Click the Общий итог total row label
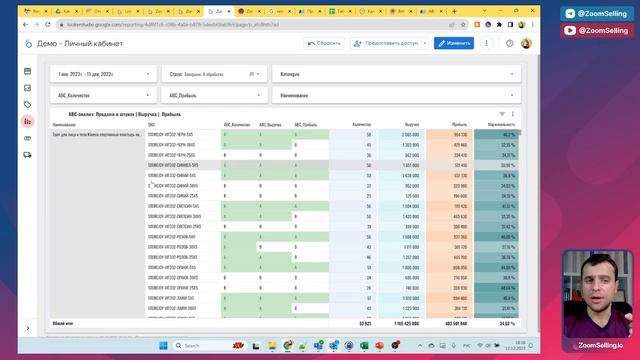640x360 pixels. click(x=62, y=323)
